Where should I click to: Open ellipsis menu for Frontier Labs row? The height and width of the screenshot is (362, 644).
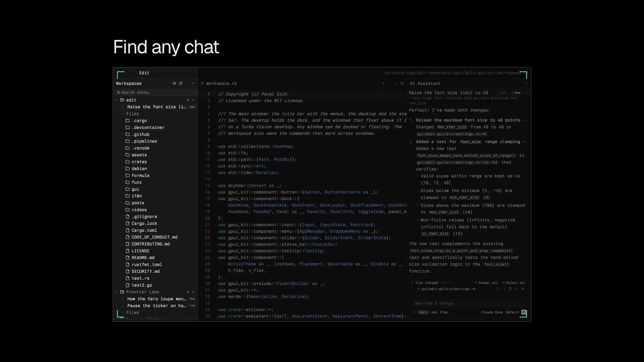pyautogui.click(x=193, y=292)
